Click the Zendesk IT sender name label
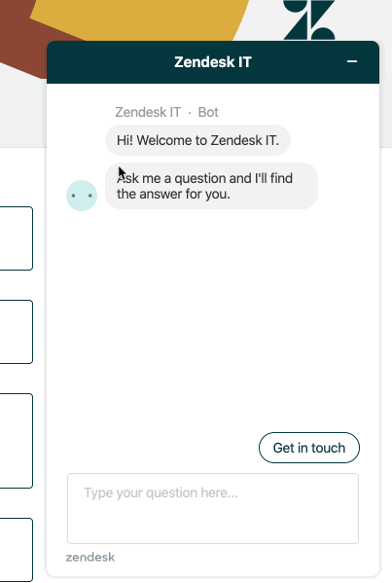This screenshot has height=583, width=392. click(148, 112)
